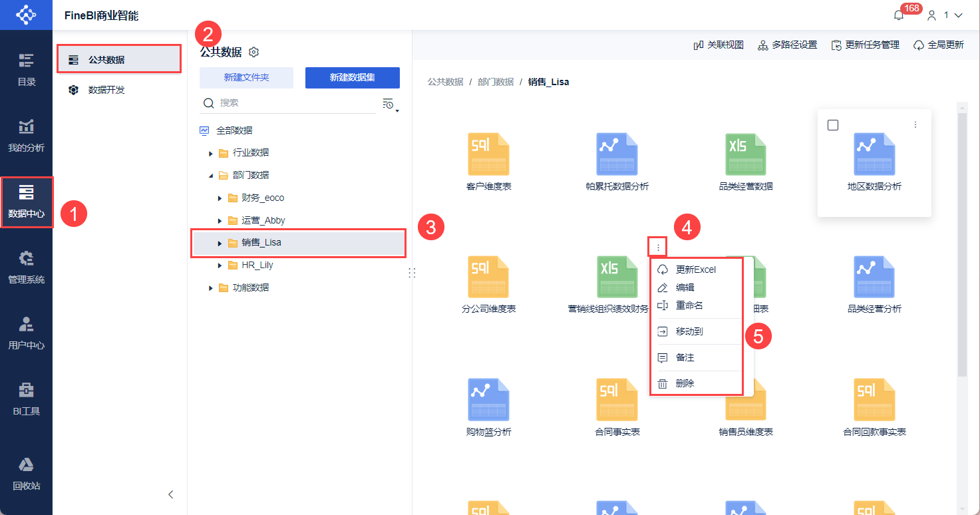The image size is (980, 515).
Task: Open 数据中心 in the sidebar
Action: (26, 202)
